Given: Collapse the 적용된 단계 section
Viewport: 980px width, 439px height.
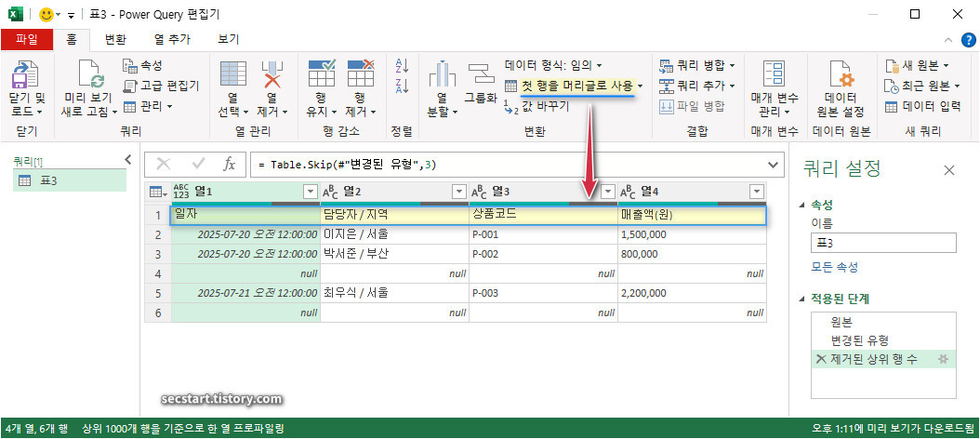Looking at the screenshot, I should point(801,299).
